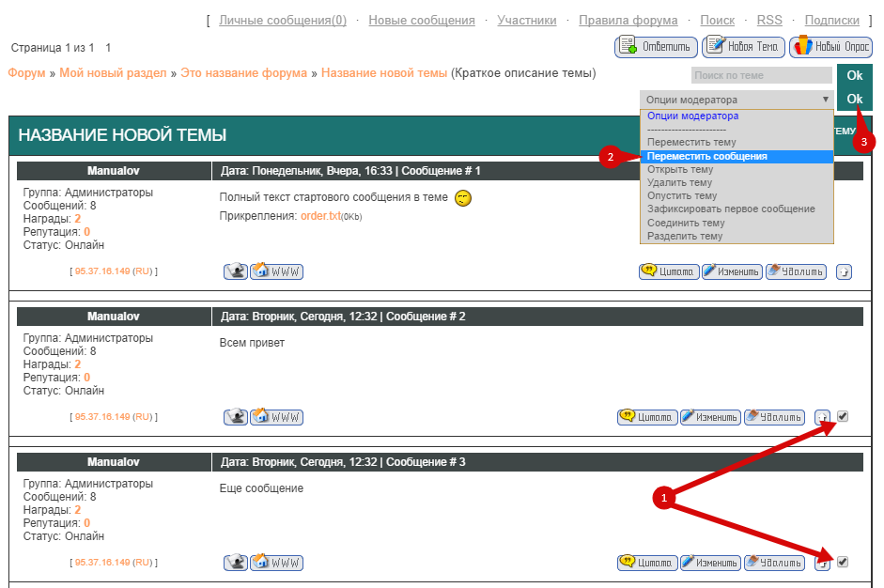Create a new topic with Новая Тема
The width and height of the screenshot is (884, 588).
[743, 46]
